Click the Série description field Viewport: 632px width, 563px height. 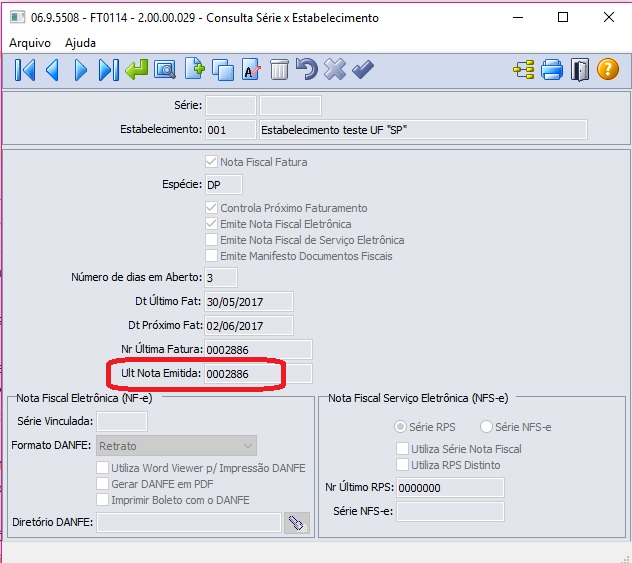(290, 106)
